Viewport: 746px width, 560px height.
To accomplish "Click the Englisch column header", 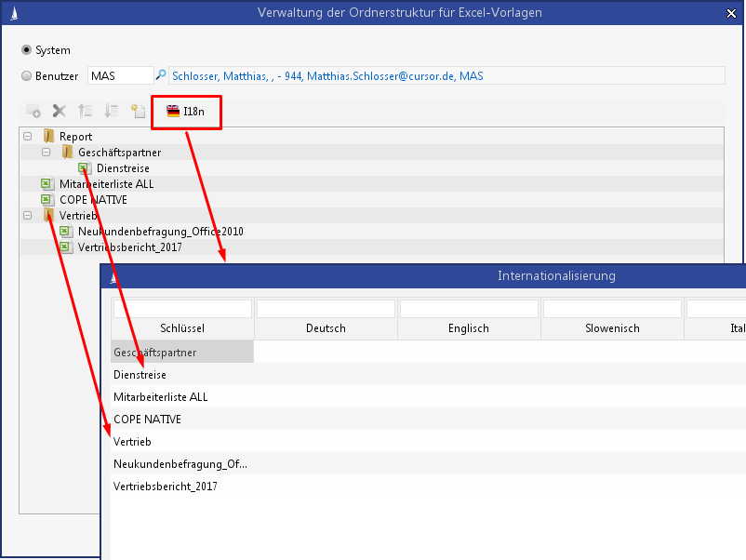I will coord(468,328).
